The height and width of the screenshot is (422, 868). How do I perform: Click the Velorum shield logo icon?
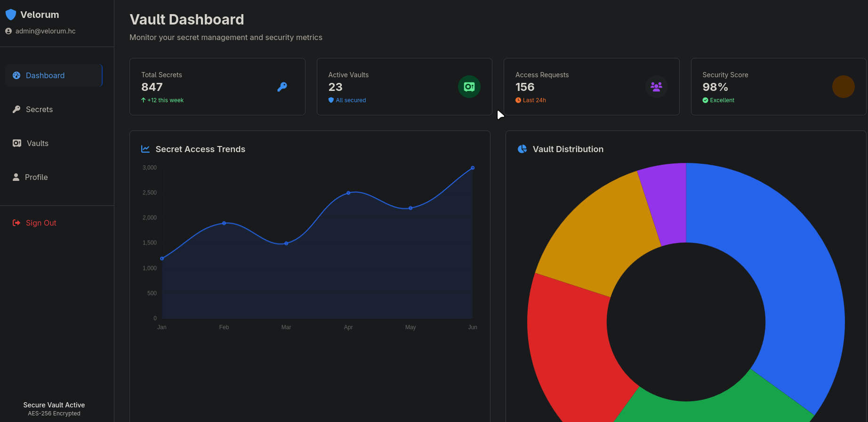[x=11, y=15]
